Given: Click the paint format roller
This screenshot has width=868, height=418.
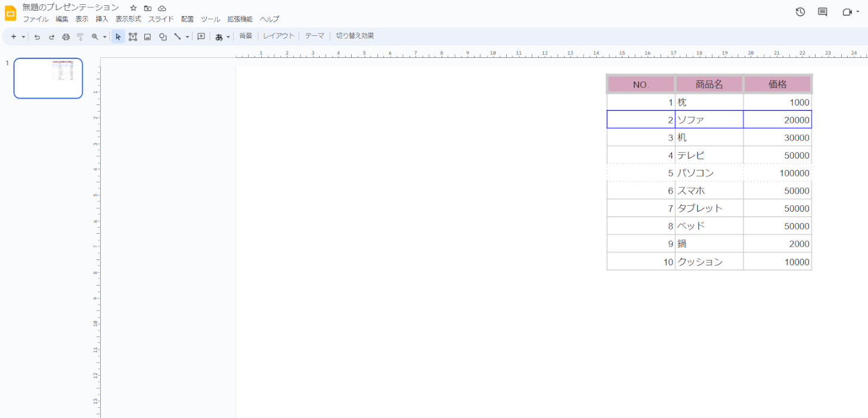Looking at the screenshot, I should [80, 36].
